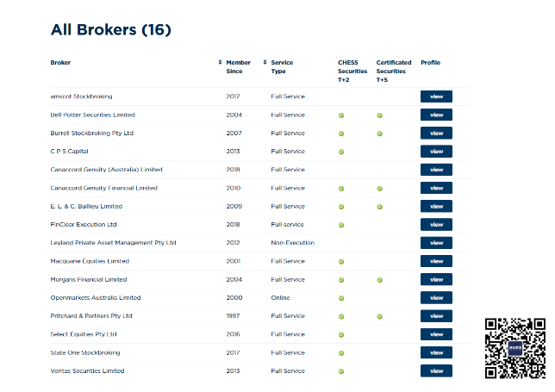Click Certificated Securities dot for Pritchard & Partners
This screenshot has width=555, height=392.
click(379, 316)
